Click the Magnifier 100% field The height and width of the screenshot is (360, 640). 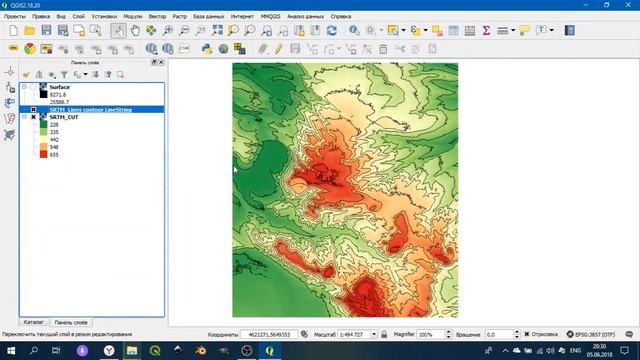(x=431, y=334)
